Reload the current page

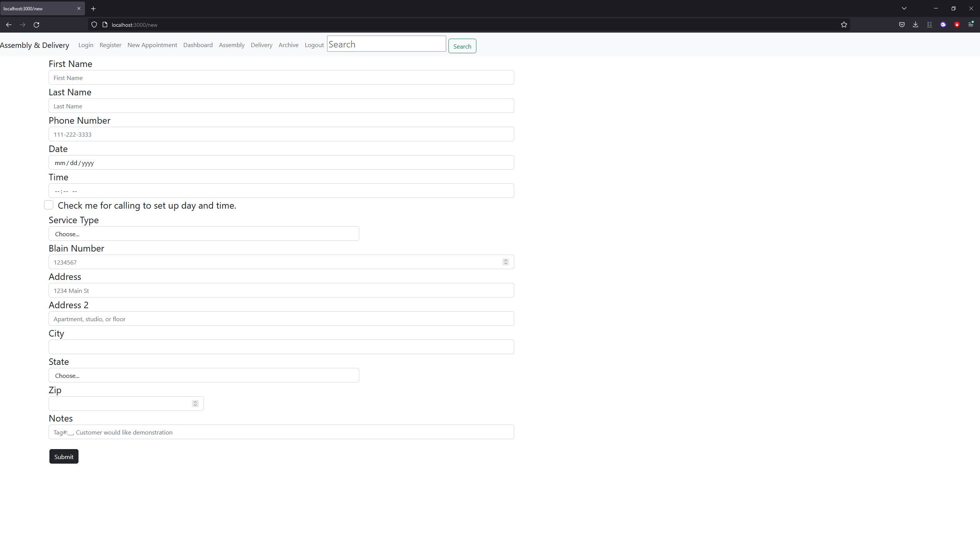point(36,25)
